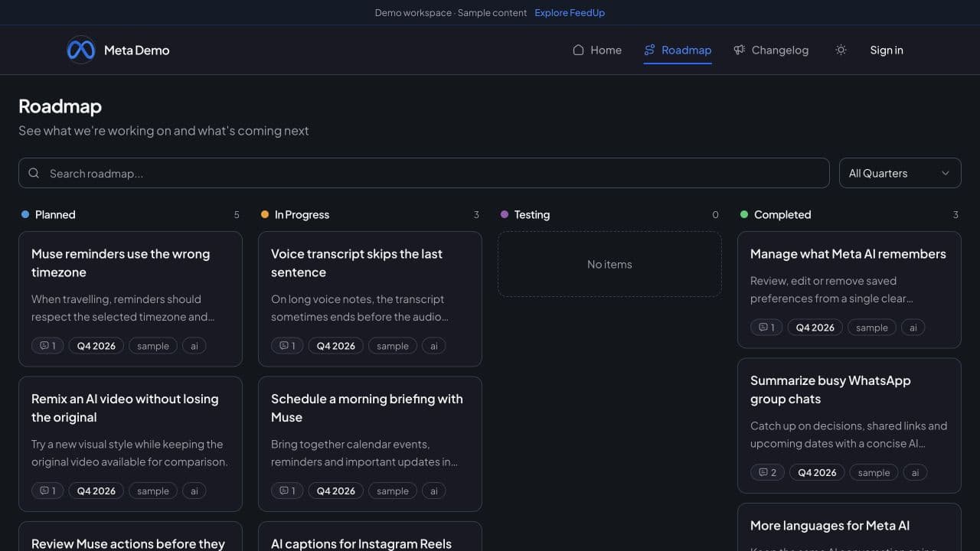This screenshot has height=551, width=980.
Task: Toggle the light/dark theme sun icon
Action: click(x=841, y=50)
